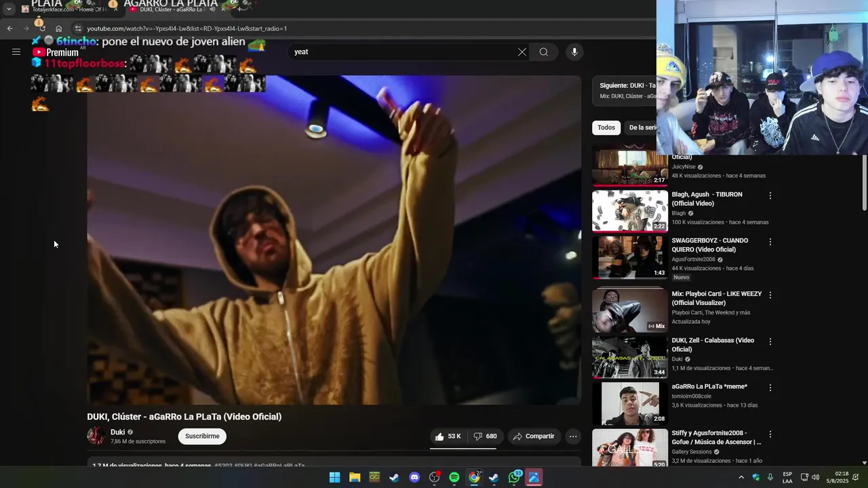Open the 'Siguiente: DUKI' mix panel
Image resolution: width=868 pixels, height=488 pixels.
(625, 91)
